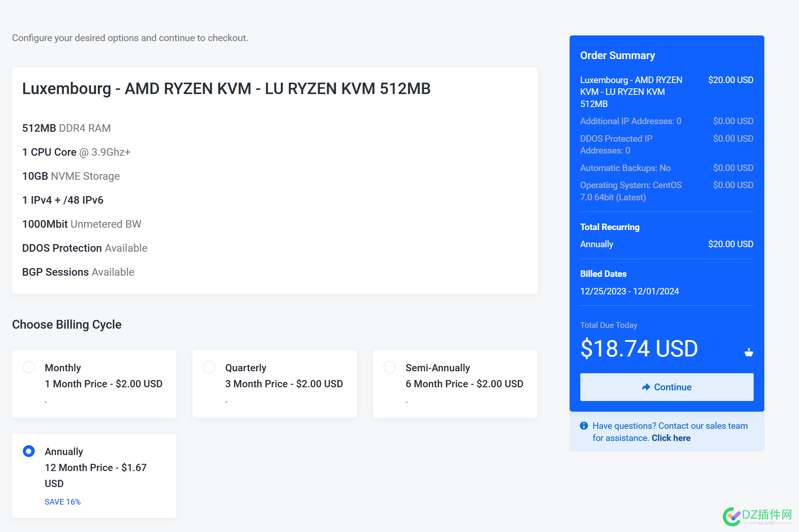
Task: Click the '1 IPv4 + /48 IPv6' spec
Action: tap(63, 200)
